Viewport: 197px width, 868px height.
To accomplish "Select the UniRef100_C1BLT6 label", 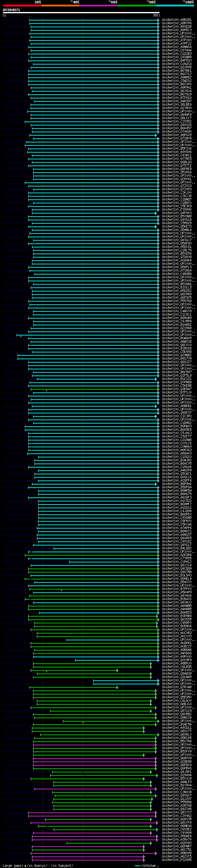I will click(177, 250).
